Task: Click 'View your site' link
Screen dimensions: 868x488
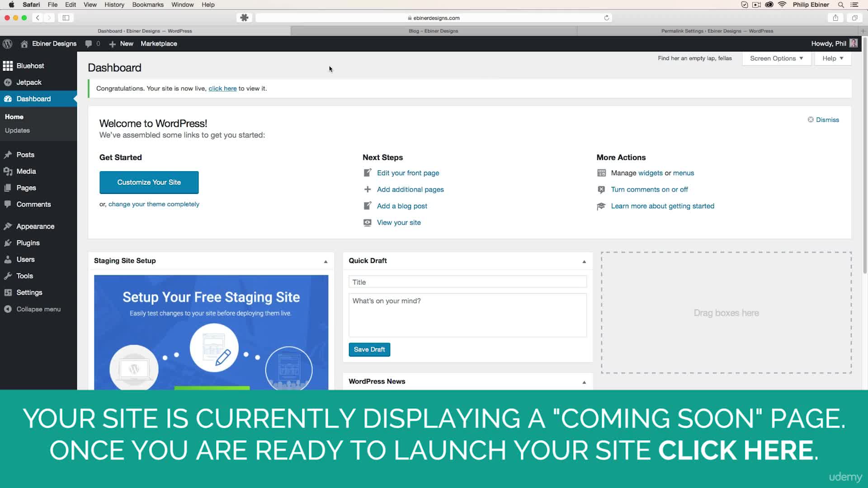Action: point(399,223)
